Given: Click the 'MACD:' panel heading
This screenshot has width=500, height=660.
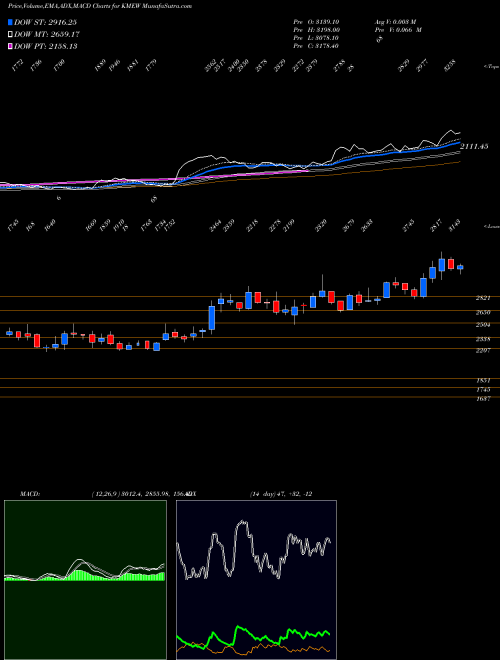Looking at the screenshot, I should [29, 494].
